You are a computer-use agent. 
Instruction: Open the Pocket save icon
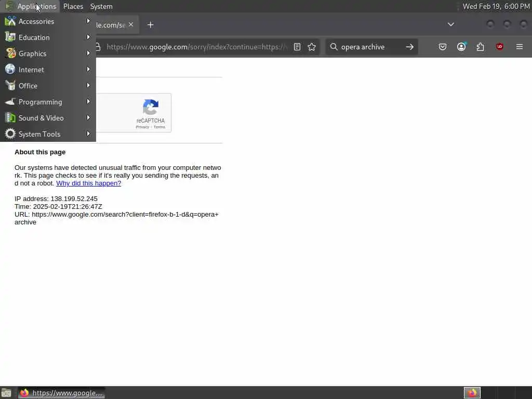[442, 47]
